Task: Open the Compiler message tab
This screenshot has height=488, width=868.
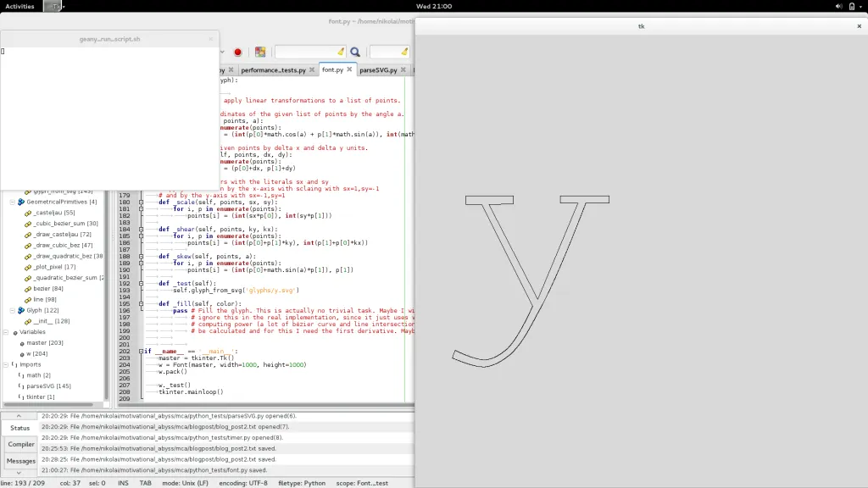Action: 21,444
